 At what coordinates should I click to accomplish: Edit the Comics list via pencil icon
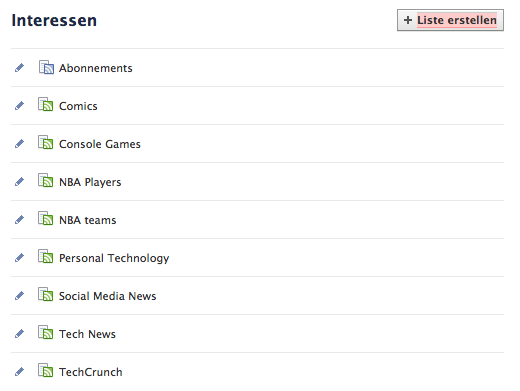20,106
